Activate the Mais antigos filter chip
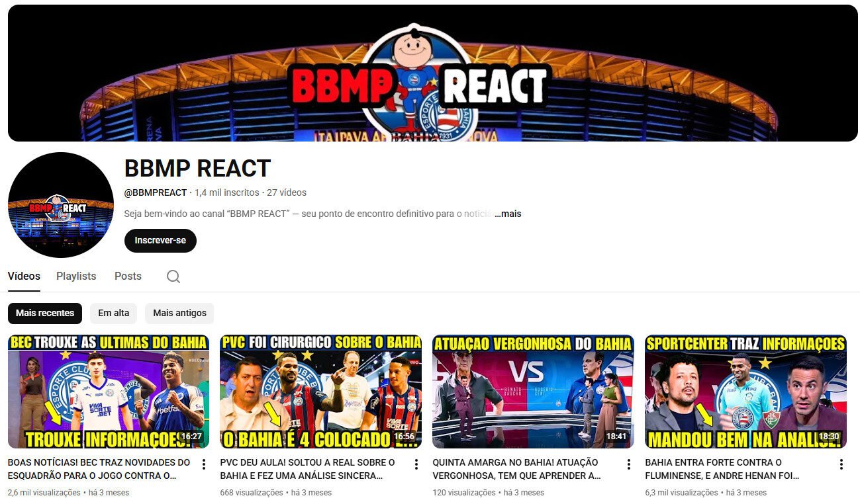 click(x=179, y=313)
